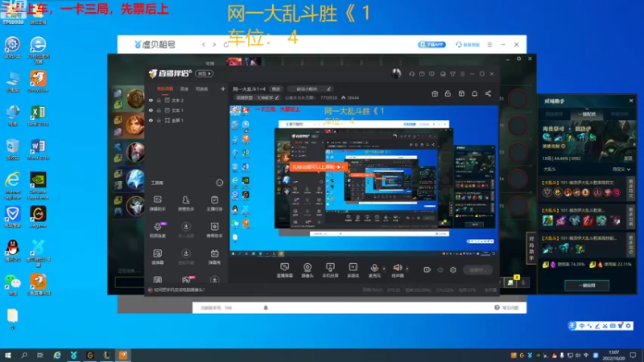Toggle the lock on layer 全屏 1
Screen dimensions: 644x362
click(159, 120)
